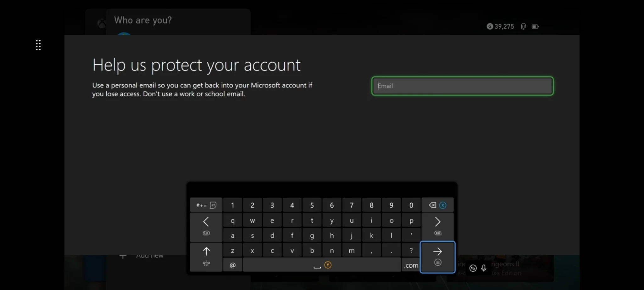Tap the letter r key
The width and height of the screenshot is (644, 290).
292,220
